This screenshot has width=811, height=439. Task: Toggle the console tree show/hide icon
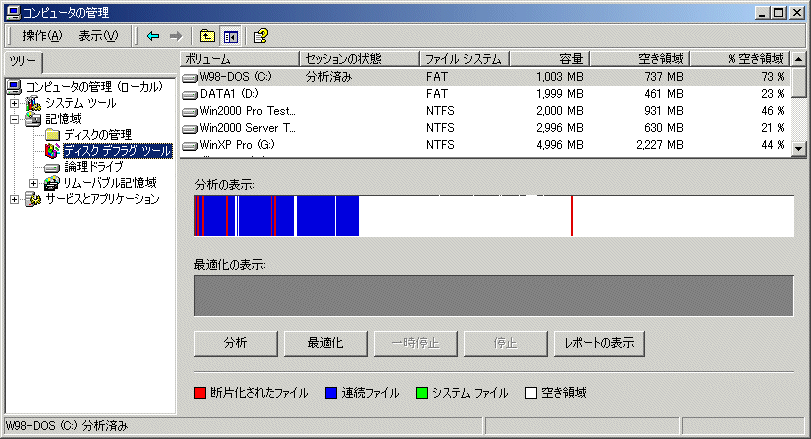[x=231, y=36]
